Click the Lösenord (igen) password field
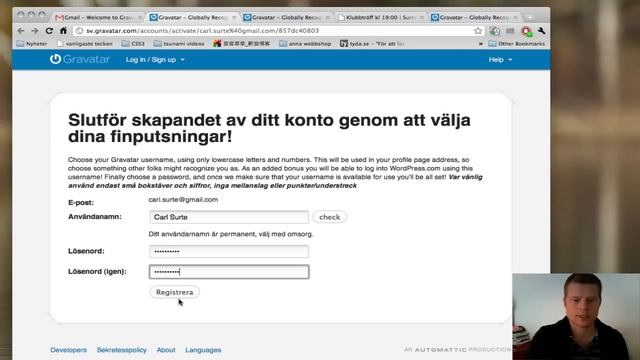This screenshot has width=640, height=360. (x=229, y=272)
